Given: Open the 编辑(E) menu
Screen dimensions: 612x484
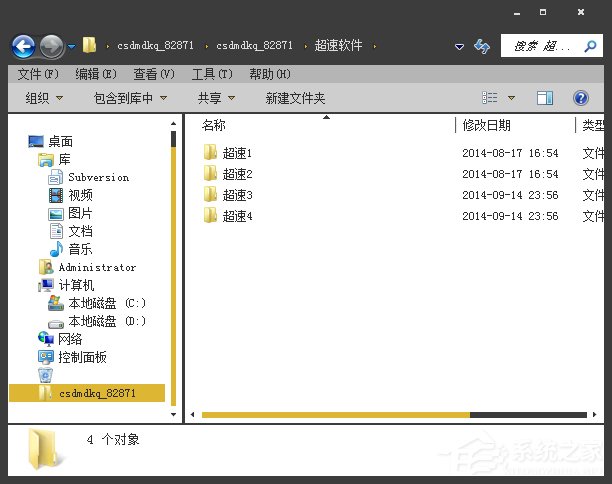Looking at the screenshot, I should pos(96,74).
